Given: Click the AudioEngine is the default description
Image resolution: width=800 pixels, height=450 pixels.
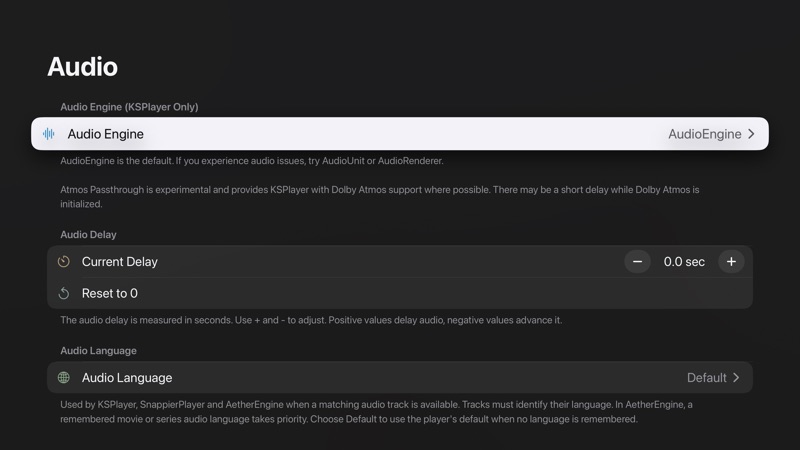Looking at the screenshot, I should pyautogui.click(x=252, y=161).
